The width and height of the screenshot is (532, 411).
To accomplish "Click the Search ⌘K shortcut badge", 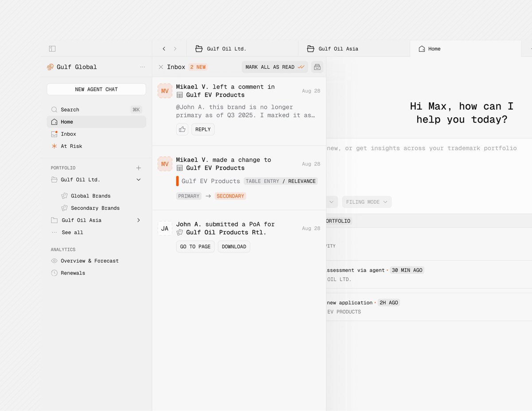I will pyautogui.click(x=136, y=109).
